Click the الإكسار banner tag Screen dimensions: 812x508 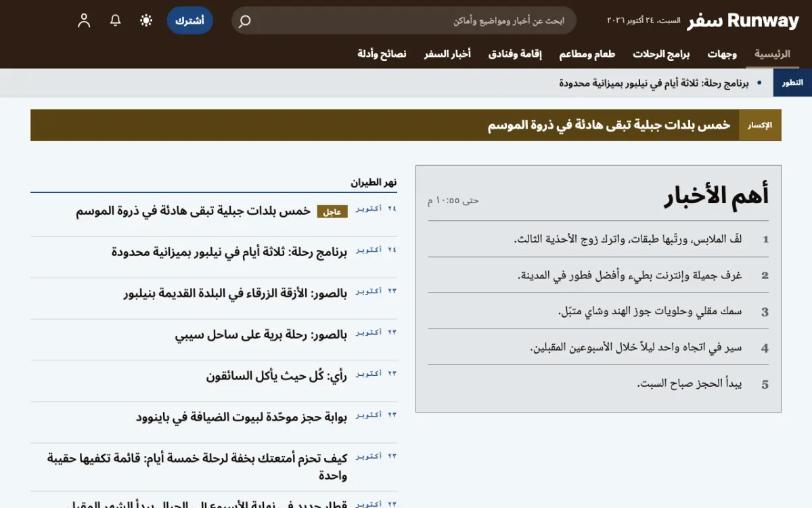(760, 125)
